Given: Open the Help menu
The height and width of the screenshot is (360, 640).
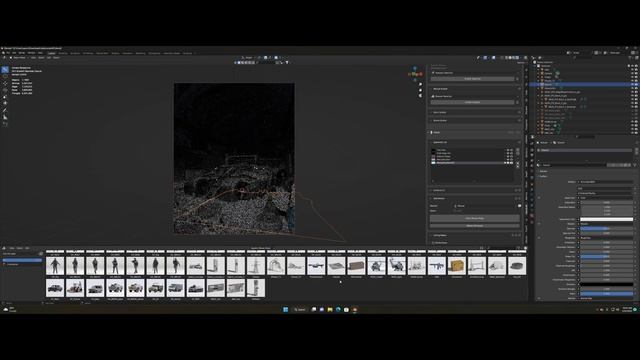Looking at the screenshot, I should click(40, 53).
